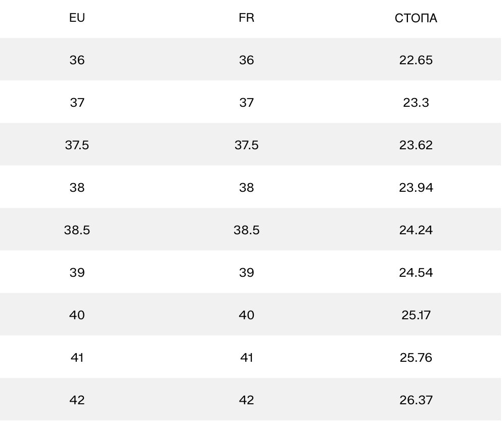Pick the 24.54 foot length value
Screen dimensions: 504x424
[416, 273]
